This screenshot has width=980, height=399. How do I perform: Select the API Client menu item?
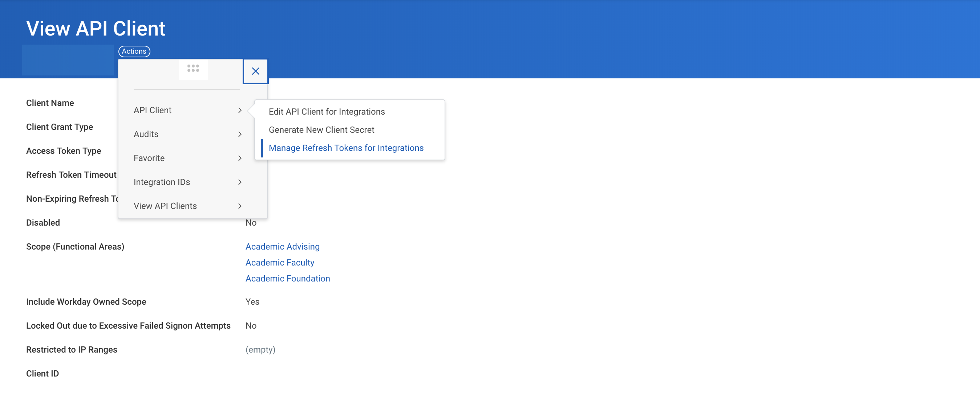pos(153,110)
